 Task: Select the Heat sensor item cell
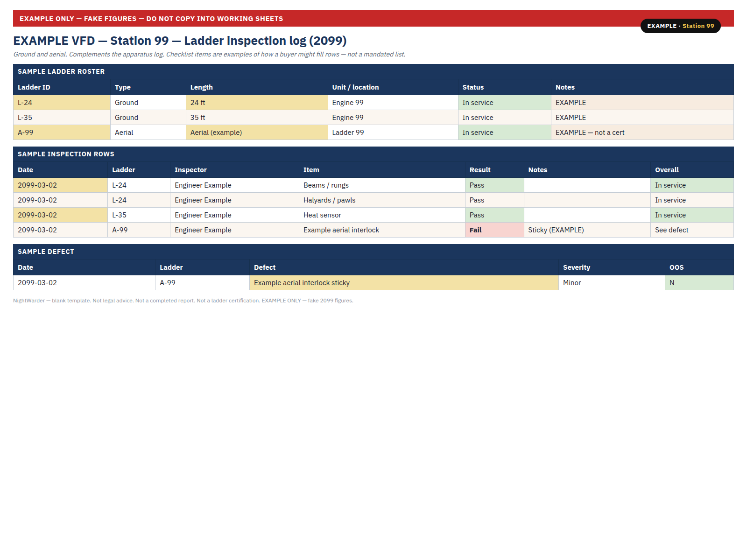[x=382, y=215]
